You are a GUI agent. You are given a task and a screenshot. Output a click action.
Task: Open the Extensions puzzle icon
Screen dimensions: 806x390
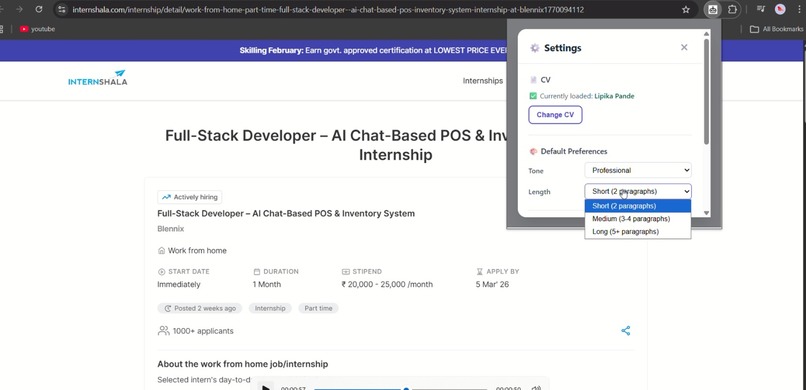(x=732, y=9)
